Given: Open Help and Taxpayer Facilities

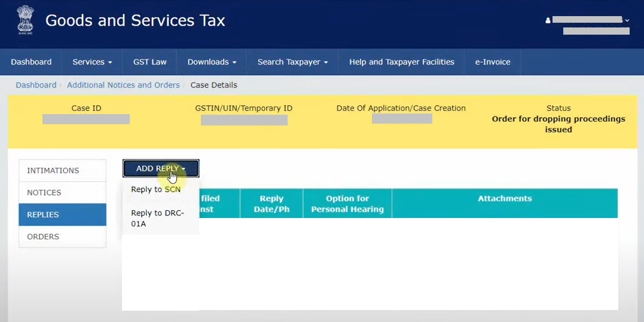Looking at the screenshot, I should (x=401, y=62).
